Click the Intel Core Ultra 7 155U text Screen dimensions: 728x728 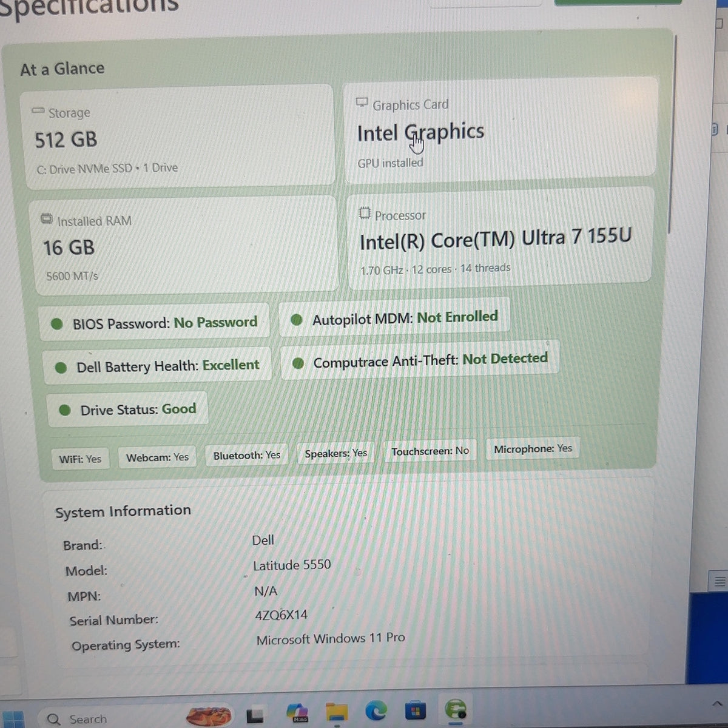click(496, 238)
